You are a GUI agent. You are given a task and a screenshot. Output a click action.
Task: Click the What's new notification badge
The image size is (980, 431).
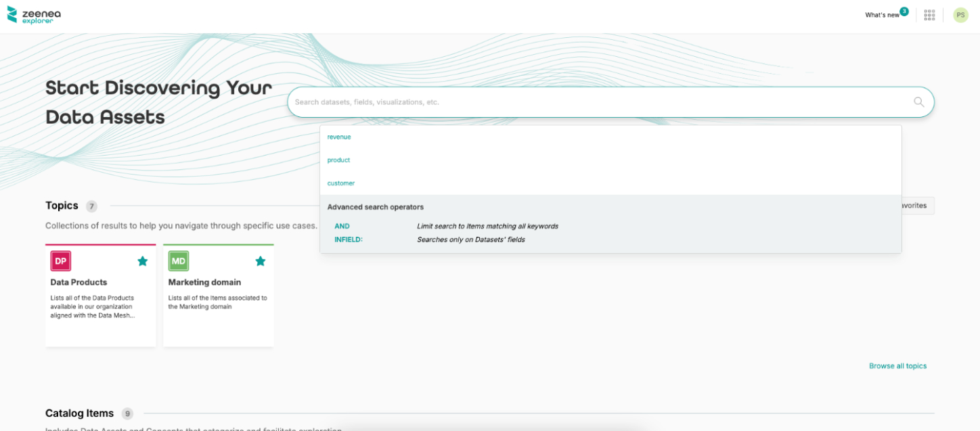point(904,12)
